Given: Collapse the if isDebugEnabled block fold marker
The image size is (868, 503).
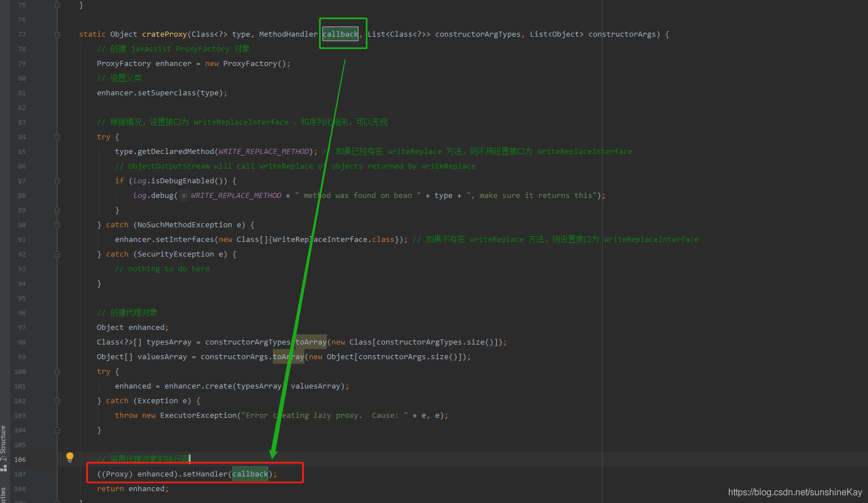Looking at the screenshot, I should click(x=57, y=181).
